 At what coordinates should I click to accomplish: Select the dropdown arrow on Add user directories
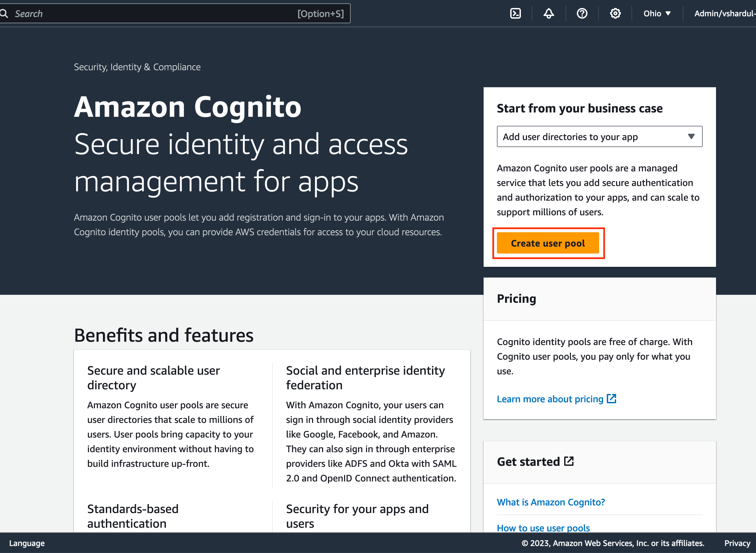point(692,136)
